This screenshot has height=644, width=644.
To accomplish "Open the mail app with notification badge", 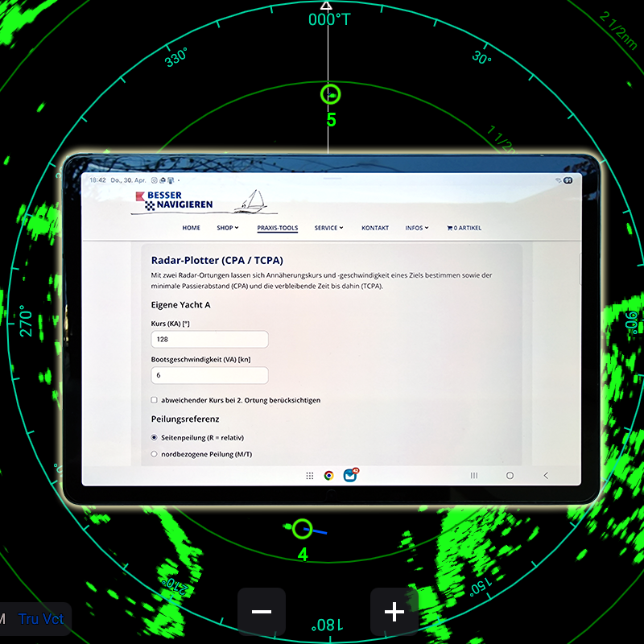I will 350,475.
